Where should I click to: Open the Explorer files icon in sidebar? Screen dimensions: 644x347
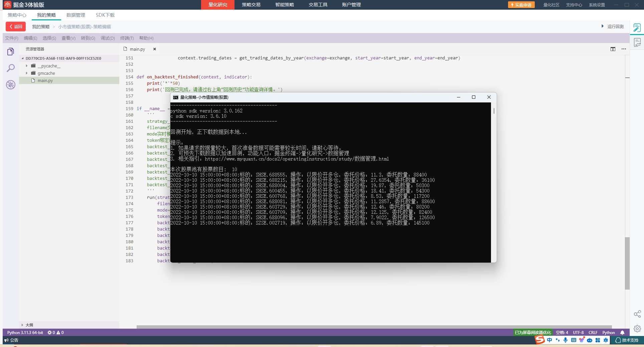[11, 52]
